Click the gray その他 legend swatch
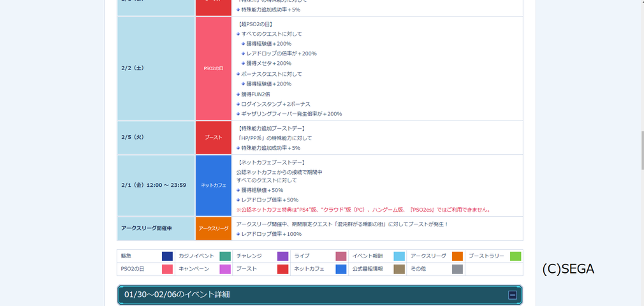 (x=458, y=270)
